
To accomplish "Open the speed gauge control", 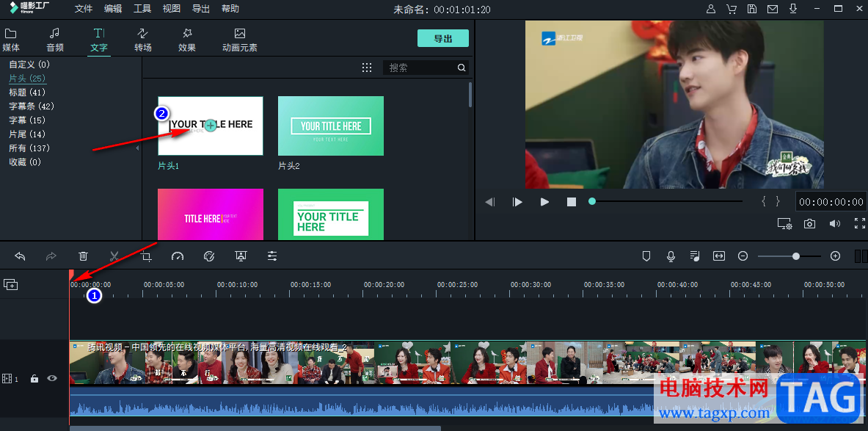I will coord(177,256).
